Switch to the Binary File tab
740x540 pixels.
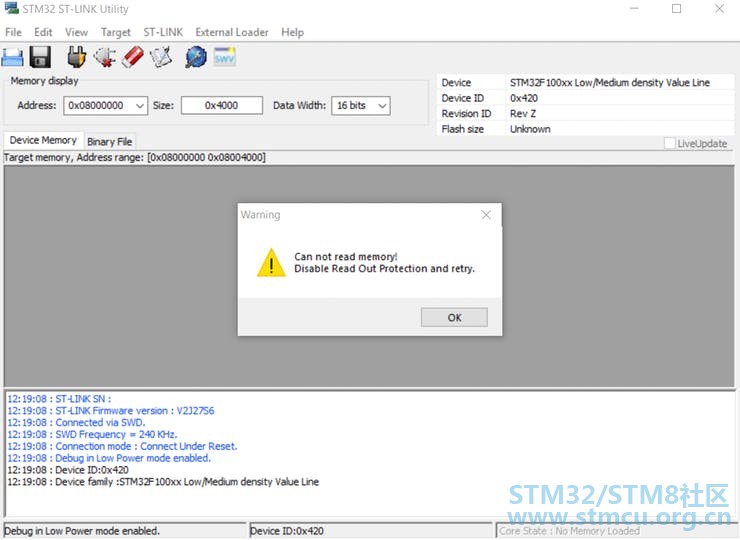tap(109, 141)
